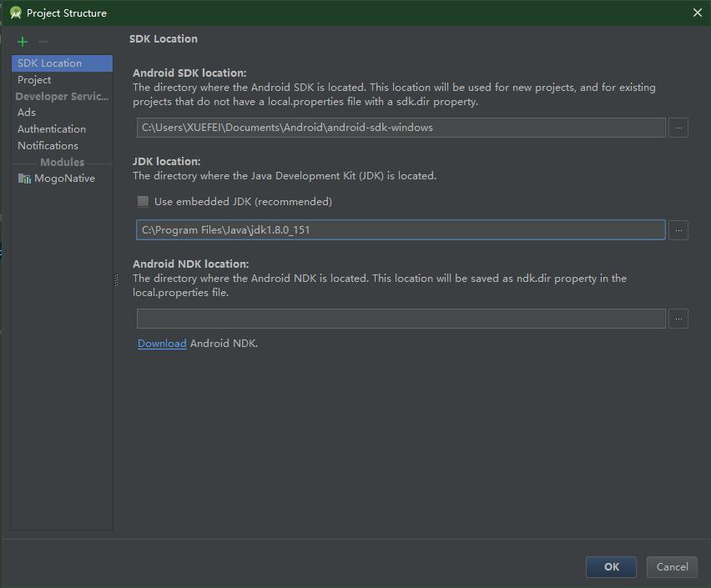
Task: Click the green plus add module icon
Action: pyautogui.click(x=23, y=42)
